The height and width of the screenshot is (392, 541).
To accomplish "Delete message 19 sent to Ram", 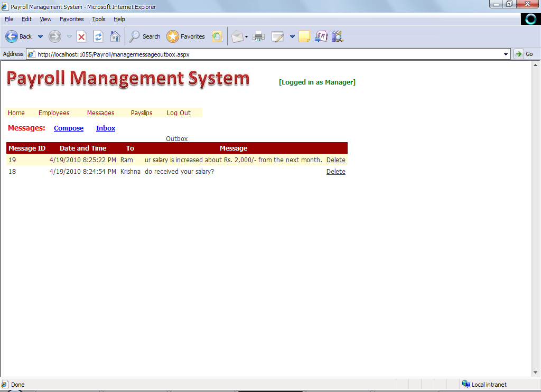I will tap(335, 160).
